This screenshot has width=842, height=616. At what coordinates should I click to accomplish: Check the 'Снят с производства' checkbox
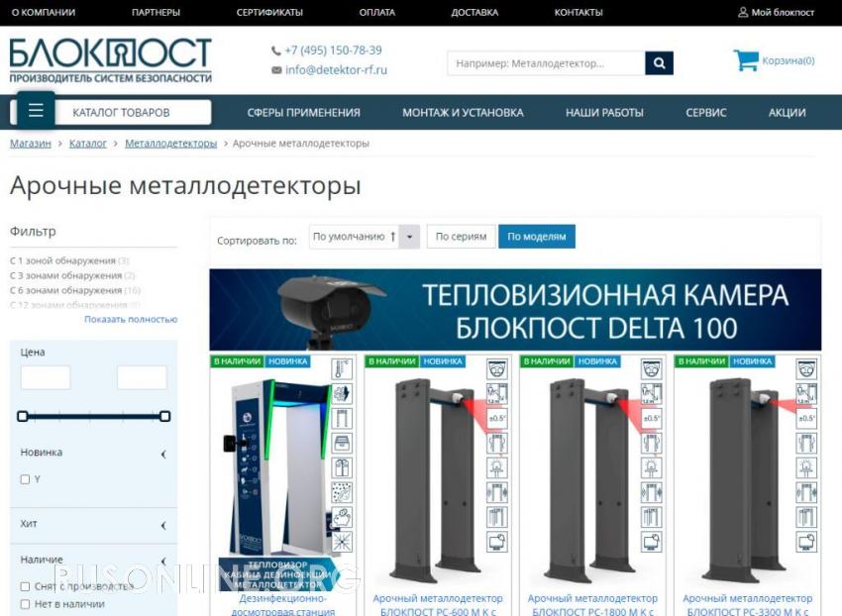pyautogui.click(x=25, y=586)
